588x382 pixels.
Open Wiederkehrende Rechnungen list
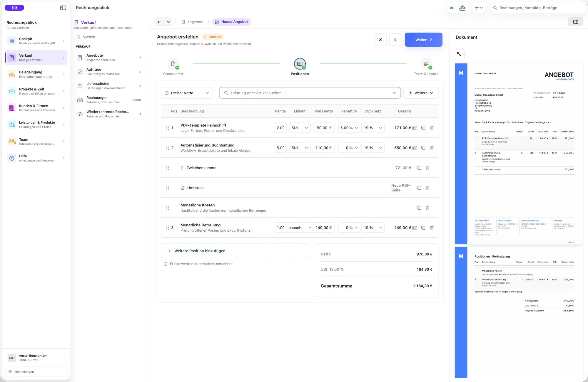(x=109, y=114)
